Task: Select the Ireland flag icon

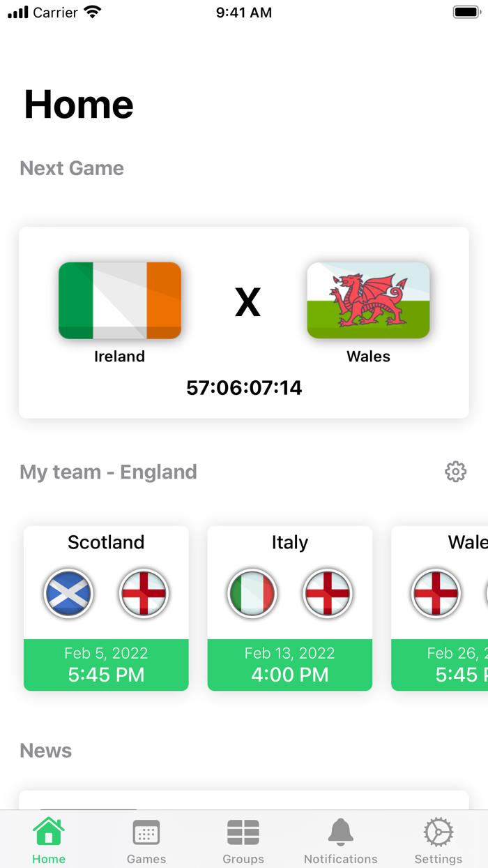Action: tap(119, 301)
